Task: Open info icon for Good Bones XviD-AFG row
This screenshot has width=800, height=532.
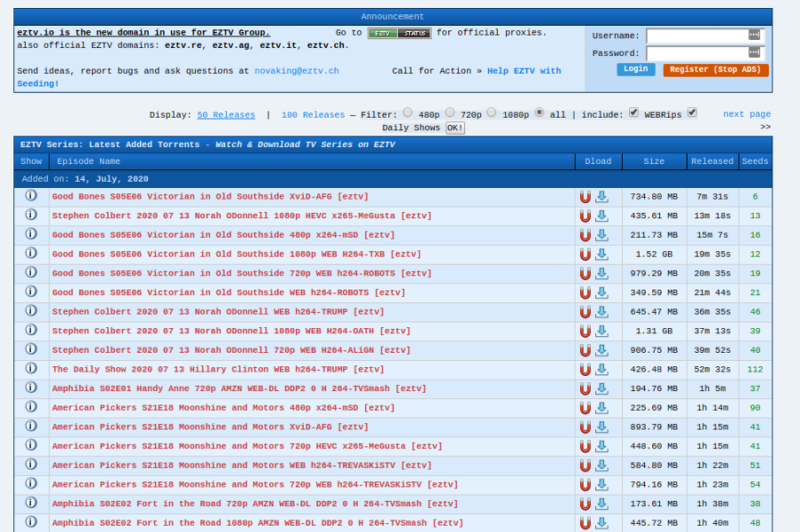Action: [31, 196]
